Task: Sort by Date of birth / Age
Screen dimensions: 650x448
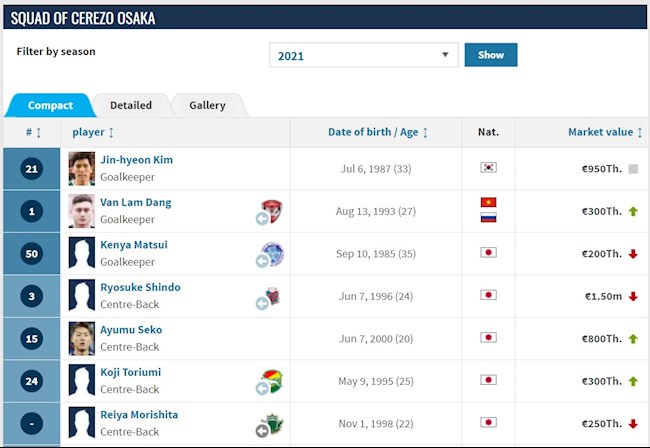Action: pyautogui.click(x=377, y=132)
